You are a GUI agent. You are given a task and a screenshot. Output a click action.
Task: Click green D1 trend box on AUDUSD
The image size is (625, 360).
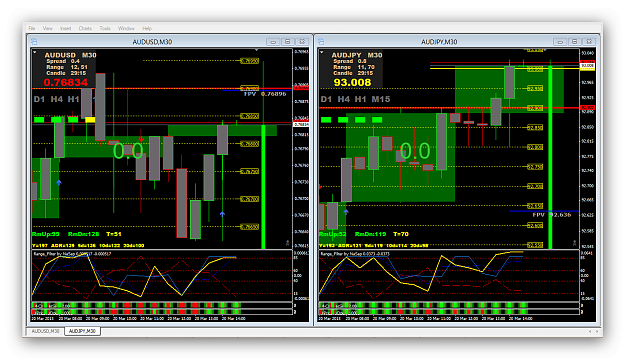(39, 119)
